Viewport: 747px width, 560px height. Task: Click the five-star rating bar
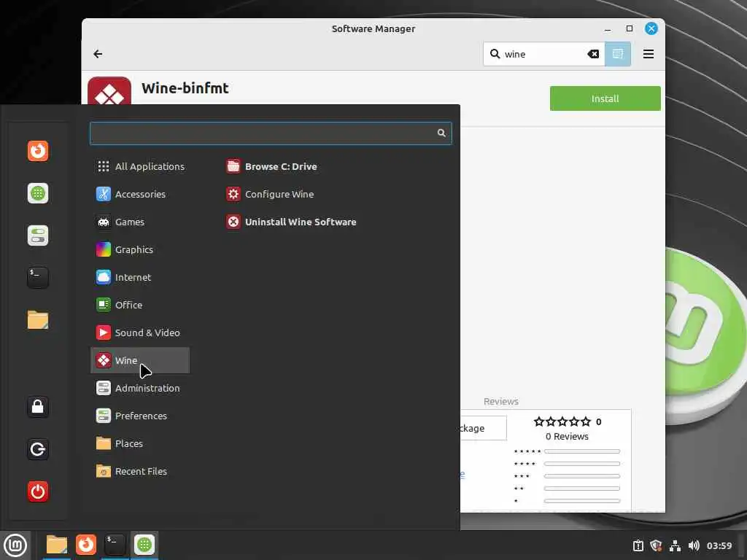[x=581, y=451]
